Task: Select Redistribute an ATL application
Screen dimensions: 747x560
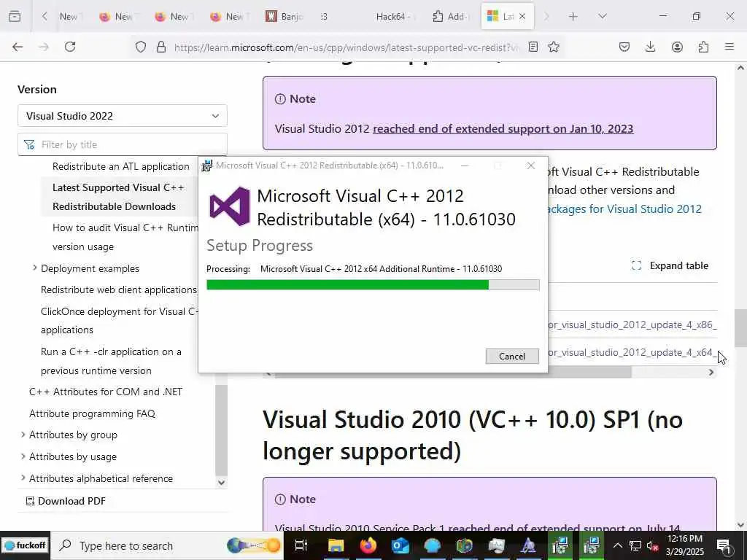Action: pos(121,166)
